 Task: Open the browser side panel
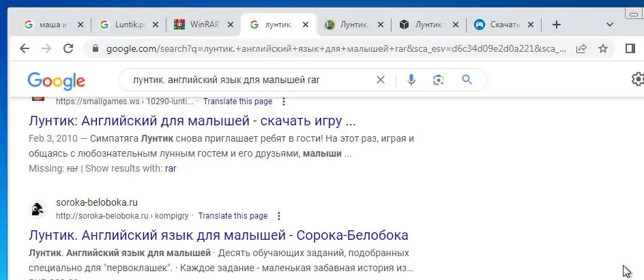[x=630, y=48]
